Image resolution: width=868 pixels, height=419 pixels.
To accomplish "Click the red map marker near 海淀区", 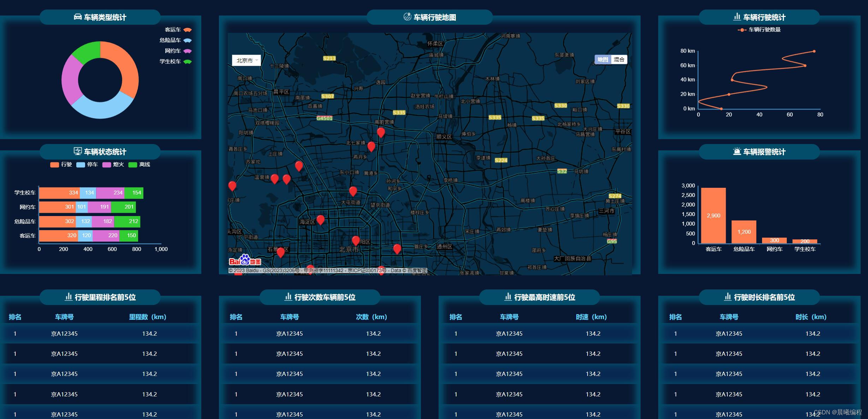I will pyautogui.click(x=320, y=220).
